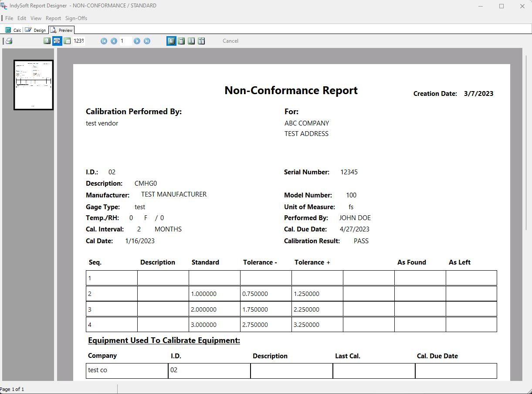Switch to the Calc tab

pos(13,30)
